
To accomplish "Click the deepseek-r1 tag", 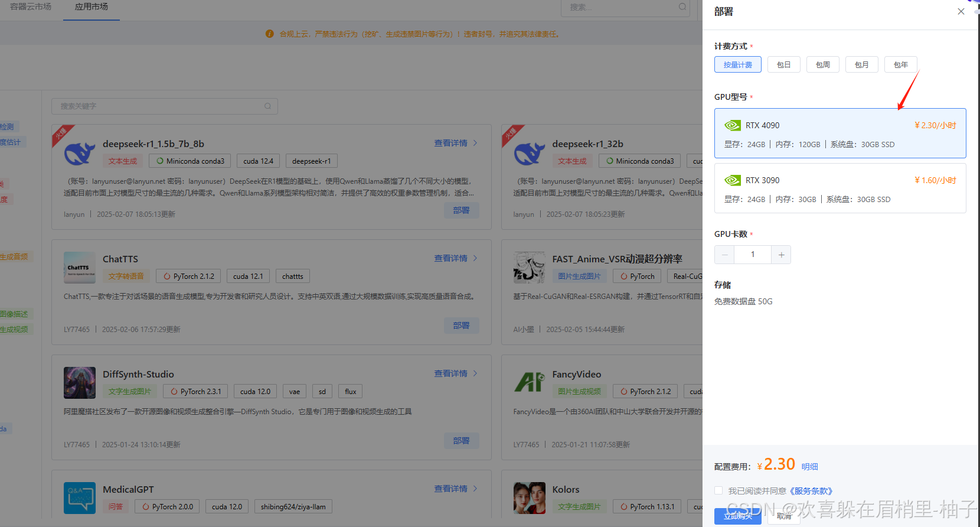I will pyautogui.click(x=311, y=161).
